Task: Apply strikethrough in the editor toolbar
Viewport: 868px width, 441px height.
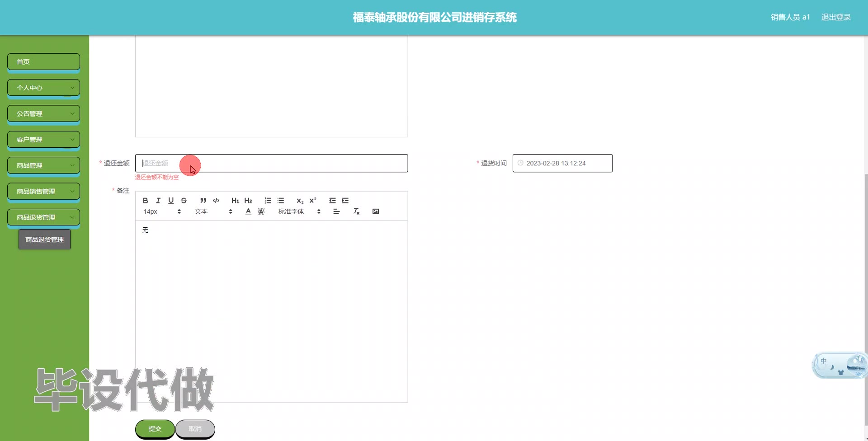Action: click(x=184, y=201)
